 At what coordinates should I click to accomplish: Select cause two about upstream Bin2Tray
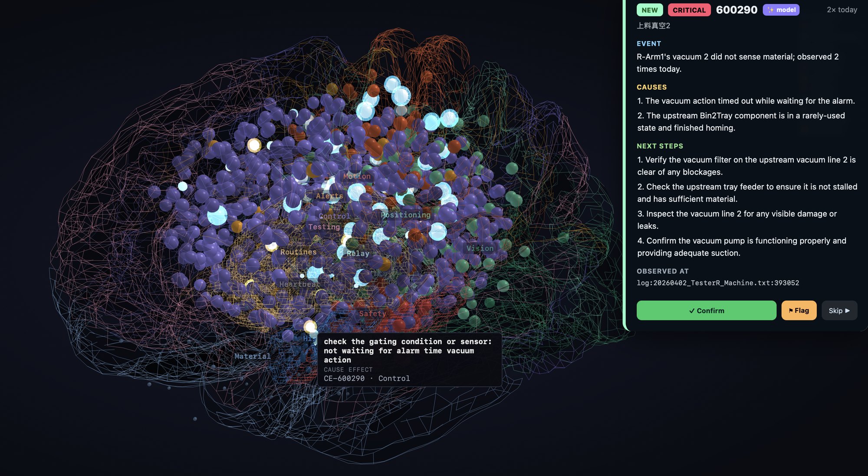741,122
